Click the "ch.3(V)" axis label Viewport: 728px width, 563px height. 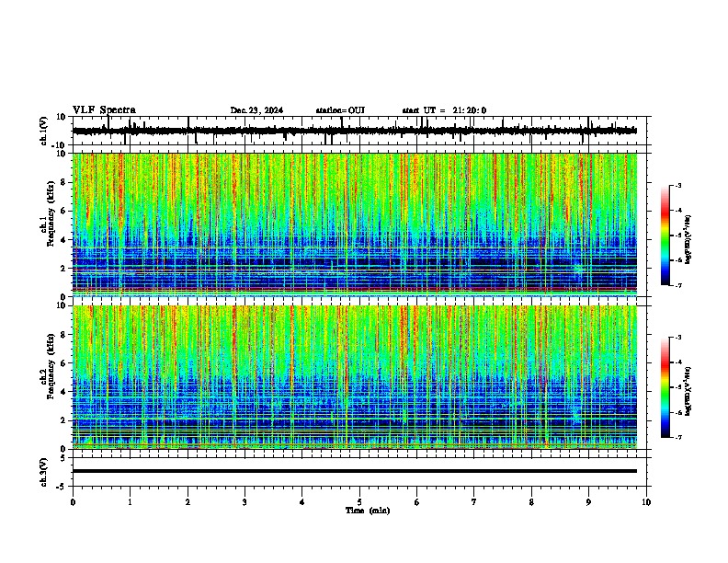44,472
